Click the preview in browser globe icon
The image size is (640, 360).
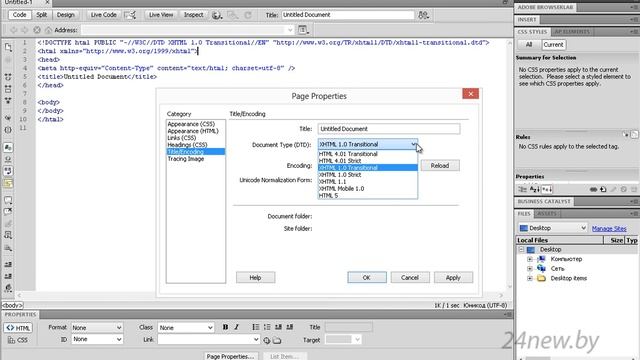[216, 16]
